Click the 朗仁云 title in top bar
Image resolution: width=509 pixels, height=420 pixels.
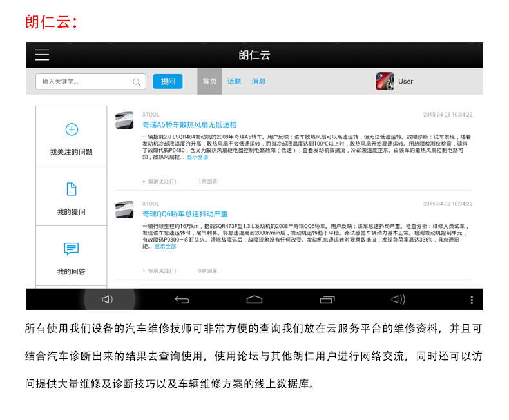pyautogui.click(x=254, y=55)
